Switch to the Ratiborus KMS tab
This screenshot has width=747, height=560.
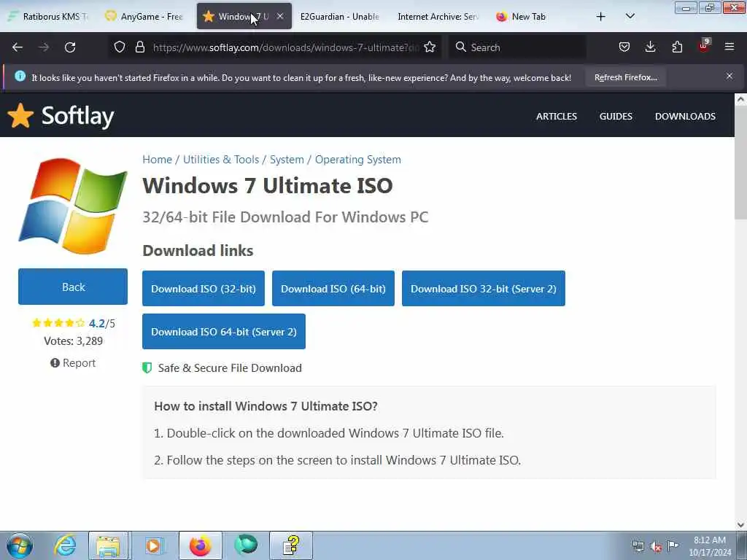47,16
